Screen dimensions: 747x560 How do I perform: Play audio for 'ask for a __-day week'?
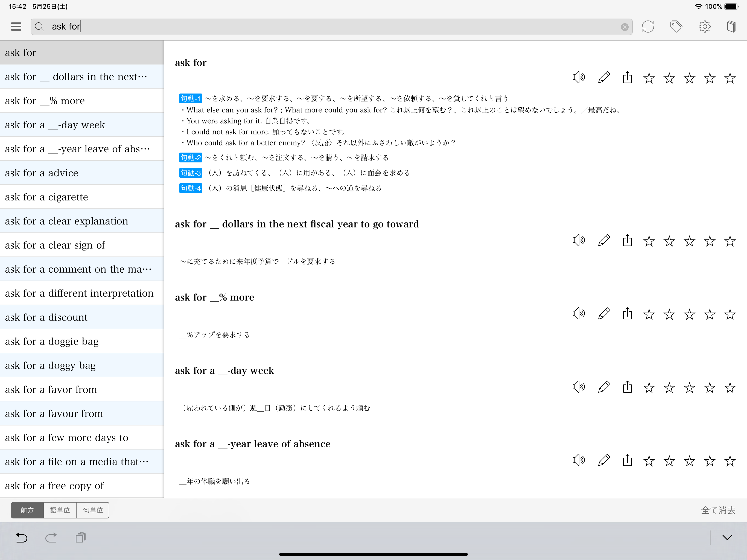click(579, 387)
